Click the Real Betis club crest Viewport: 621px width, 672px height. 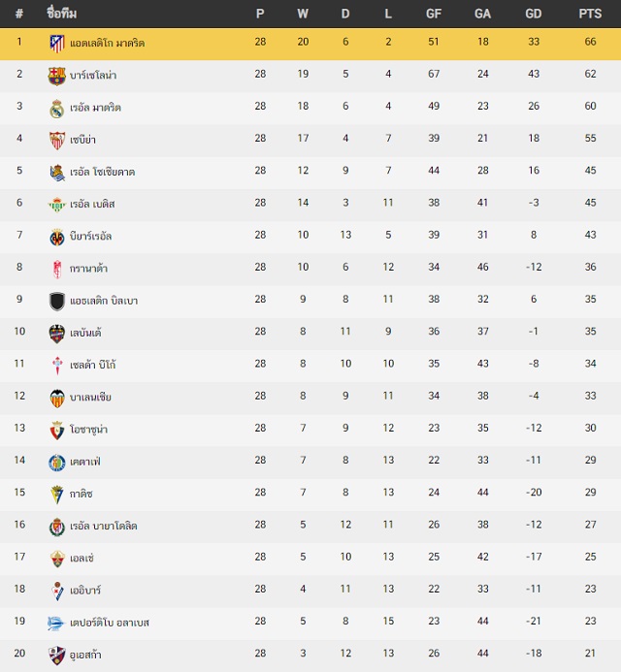pyautogui.click(x=57, y=205)
